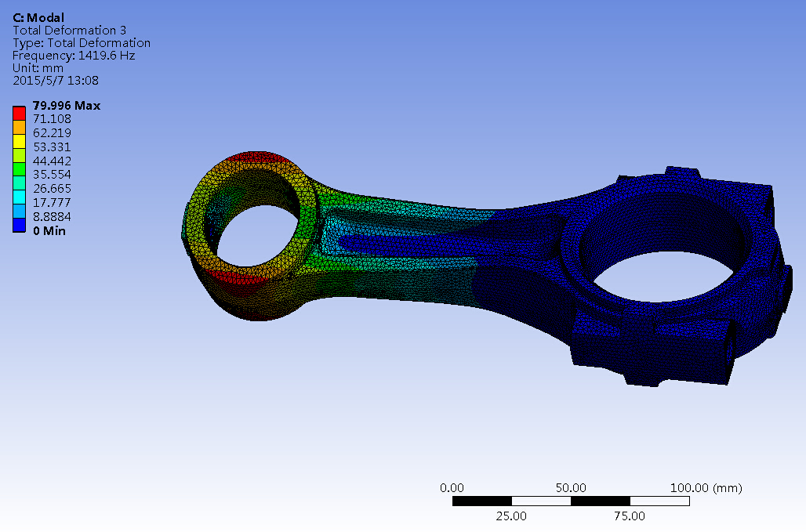This screenshot has height=532, width=806.
Task: Click the '100.00 (mm)' scale ruler label
Action: pyautogui.click(x=706, y=488)
